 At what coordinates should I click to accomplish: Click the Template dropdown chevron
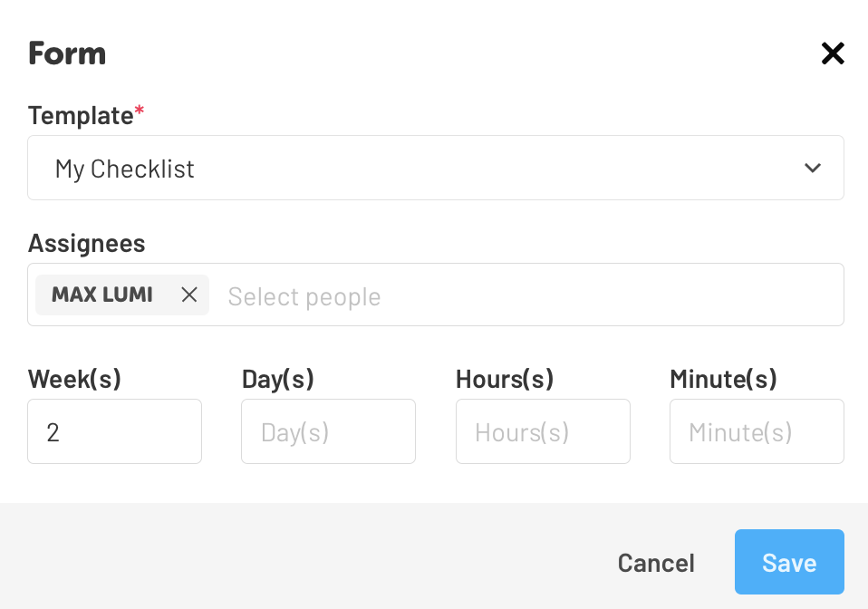click(813, 168)
